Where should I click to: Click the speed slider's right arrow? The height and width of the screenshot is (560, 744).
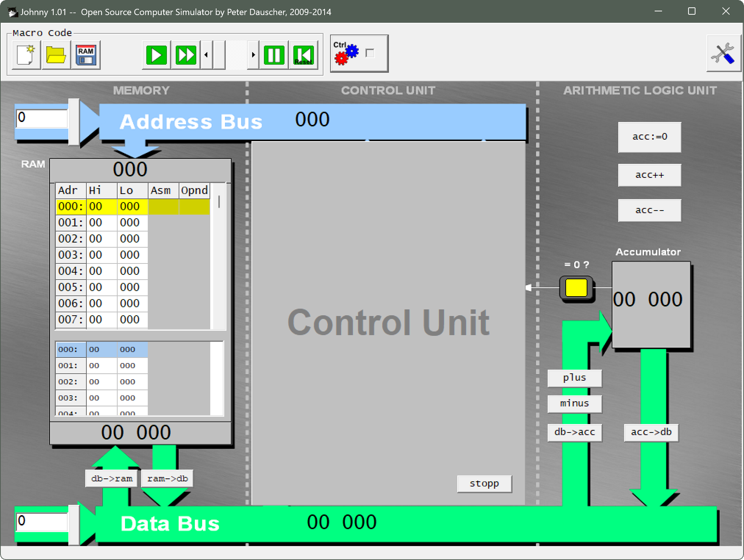[x=253, y=55]
